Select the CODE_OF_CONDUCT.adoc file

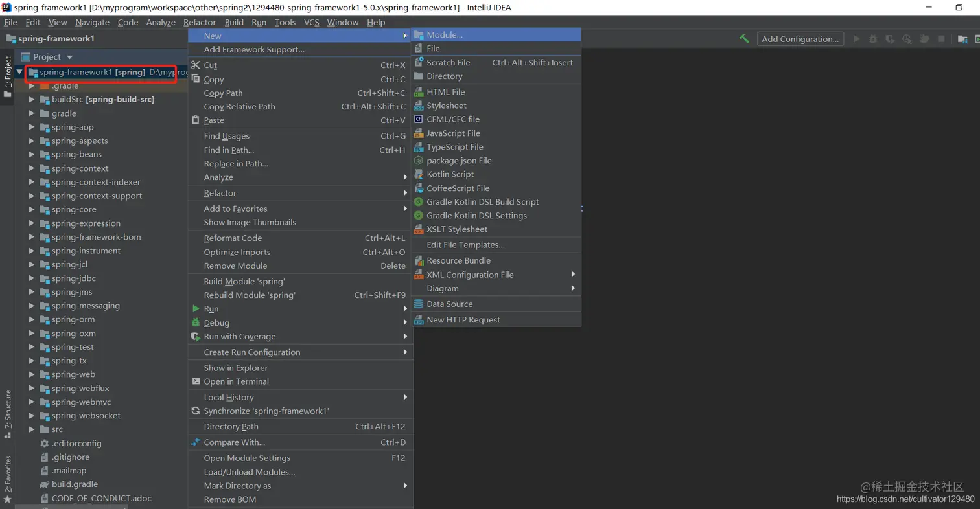tap(102, 498)
